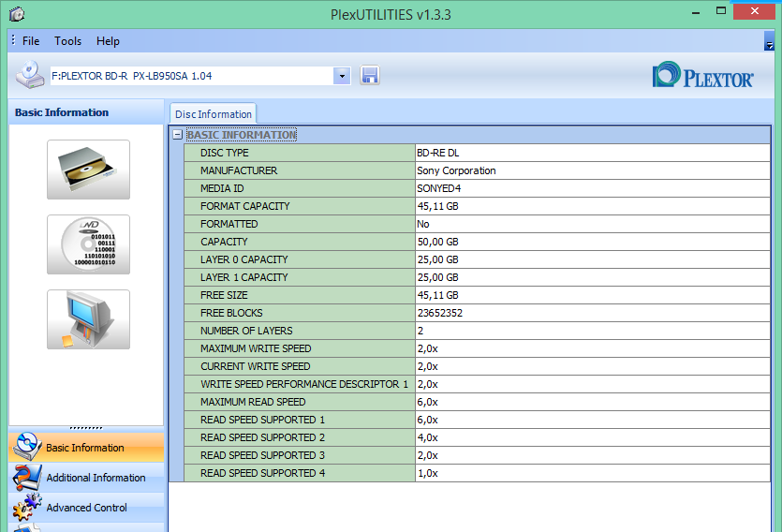782x532 pixels.
Task: Click the 23652352 free blocks value
Action: tap(440, 313)
